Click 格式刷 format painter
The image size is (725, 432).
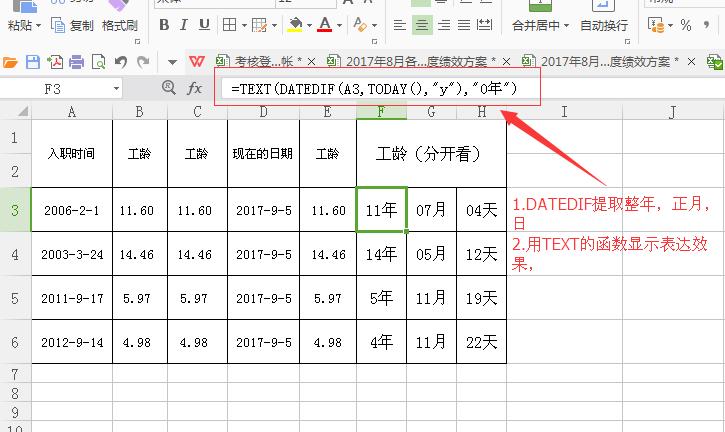[120, 25]
